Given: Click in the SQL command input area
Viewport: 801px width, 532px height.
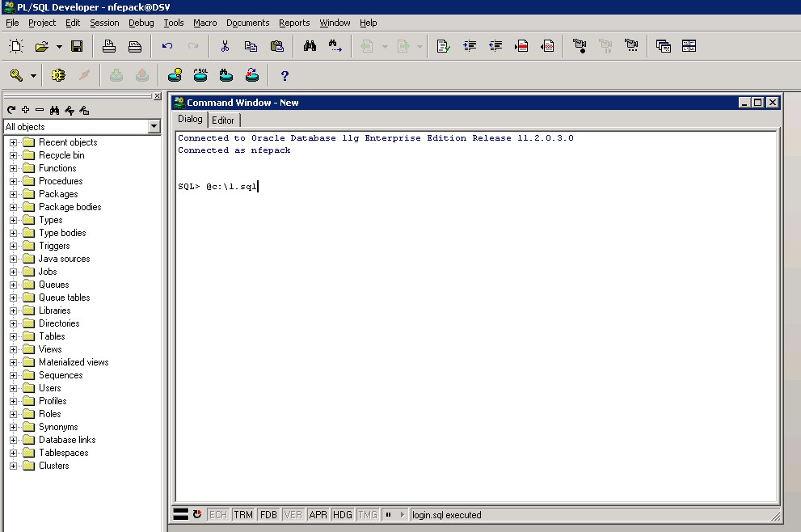Looking at the screenshot, I should (477, 323).
